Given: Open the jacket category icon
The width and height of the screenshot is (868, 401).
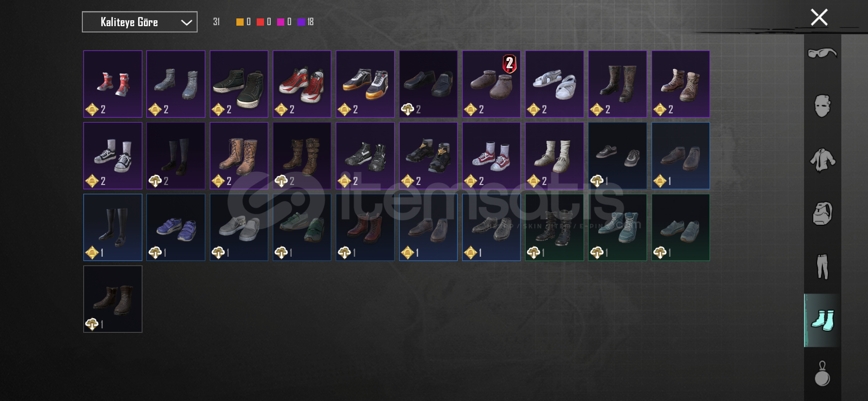Looking at the screenshot, I should coord(822,160).
